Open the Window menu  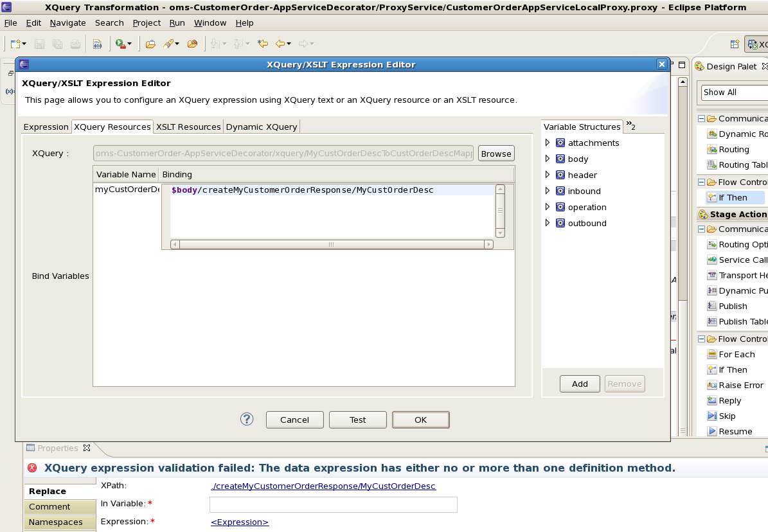click(x=210, y=23)
